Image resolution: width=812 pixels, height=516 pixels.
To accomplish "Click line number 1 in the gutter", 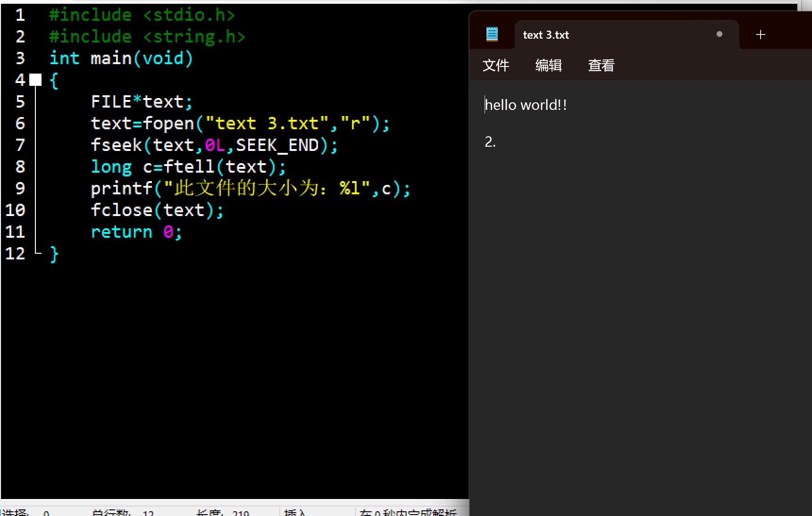I will tap(20, 15).
